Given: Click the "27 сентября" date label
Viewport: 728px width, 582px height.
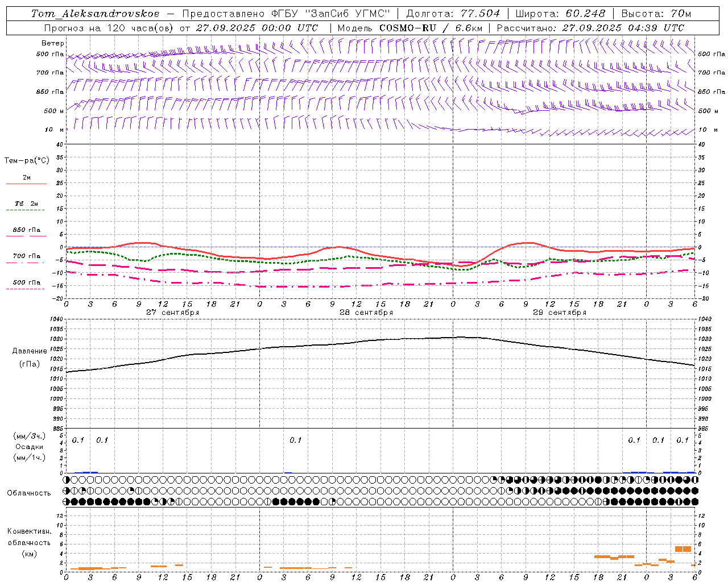Looking at the screenshot, I should pyautogui.click(x=172, y=313).
